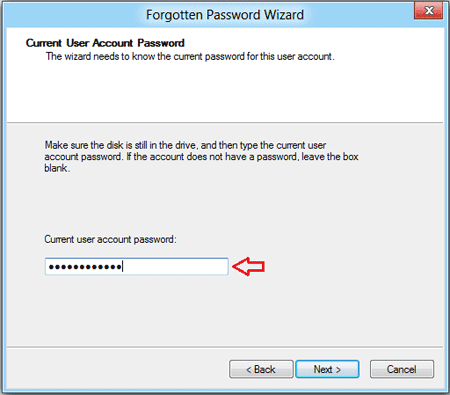450x395 pixels.
Task: Focus the empty part of password field
Action: pos(175,267)
